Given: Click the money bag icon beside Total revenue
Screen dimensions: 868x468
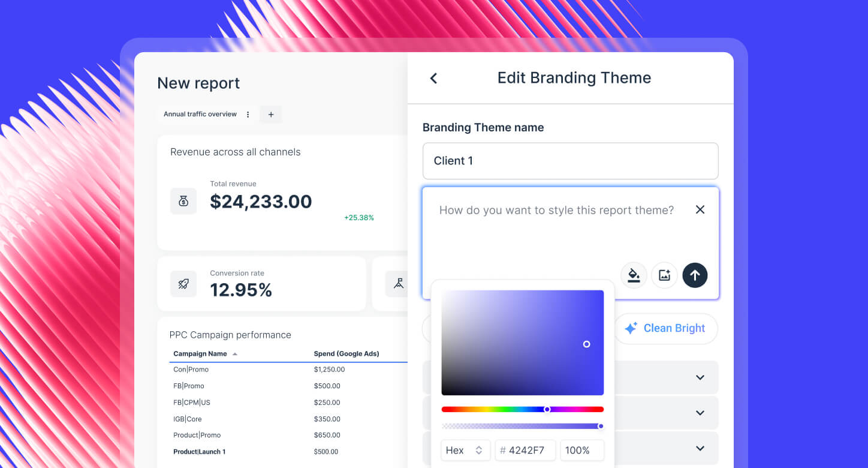Looking at the screenshot, I should tap(183, 200).
